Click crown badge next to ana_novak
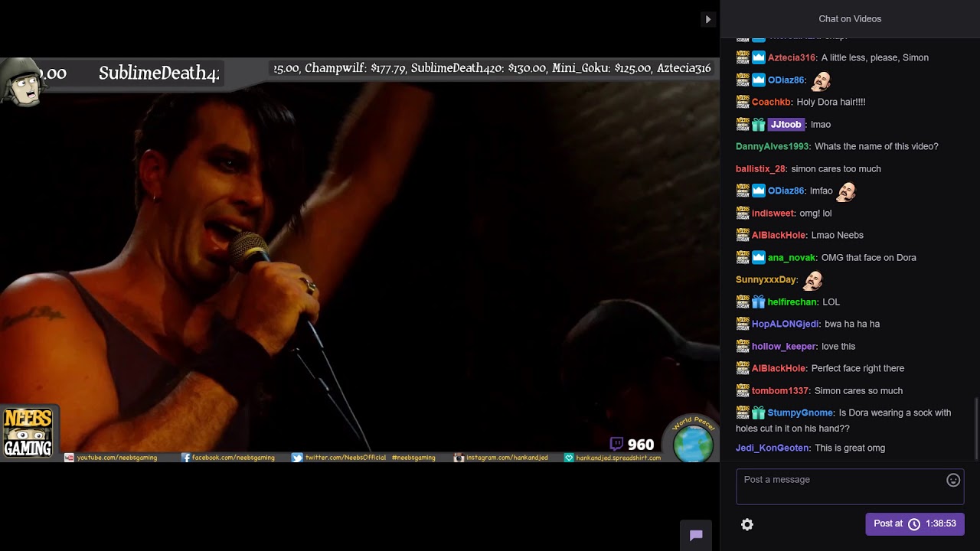Screen dimensions: 980x551 [x=759, y=257]
